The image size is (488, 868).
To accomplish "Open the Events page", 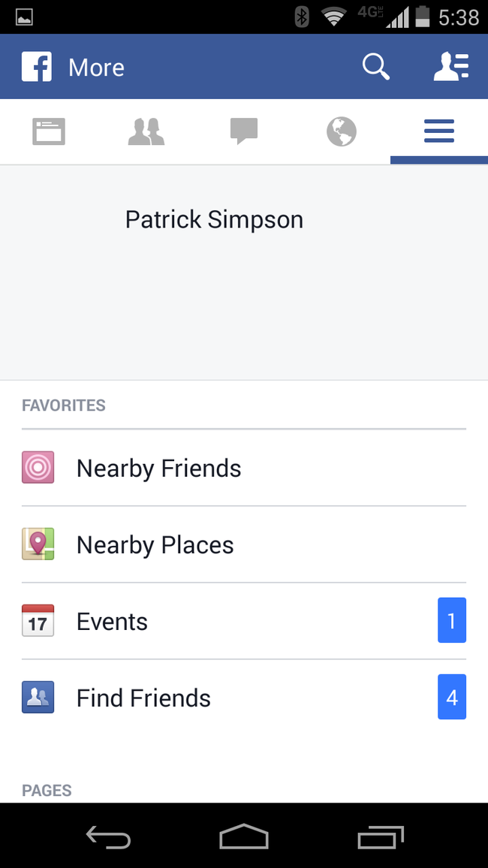I will [111, 621].
